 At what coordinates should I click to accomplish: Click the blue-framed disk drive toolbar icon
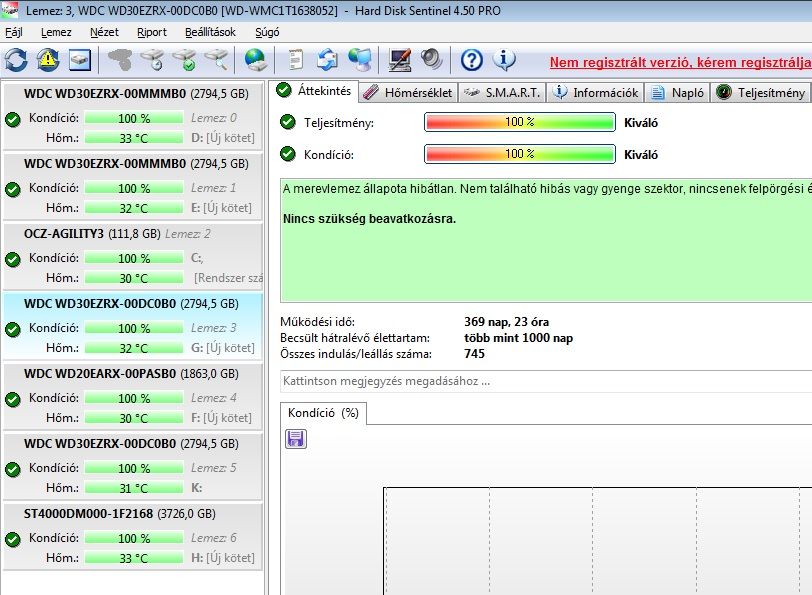pos(80,60)
